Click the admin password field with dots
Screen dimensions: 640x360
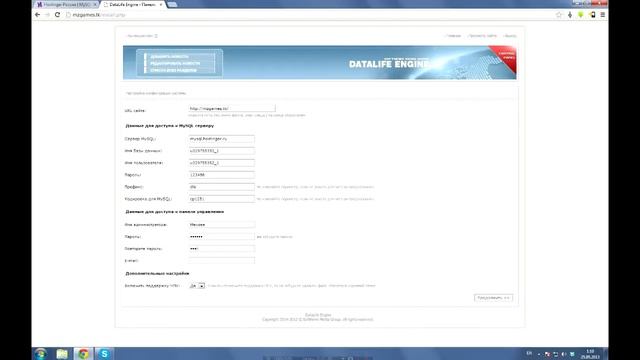point(222,236)
